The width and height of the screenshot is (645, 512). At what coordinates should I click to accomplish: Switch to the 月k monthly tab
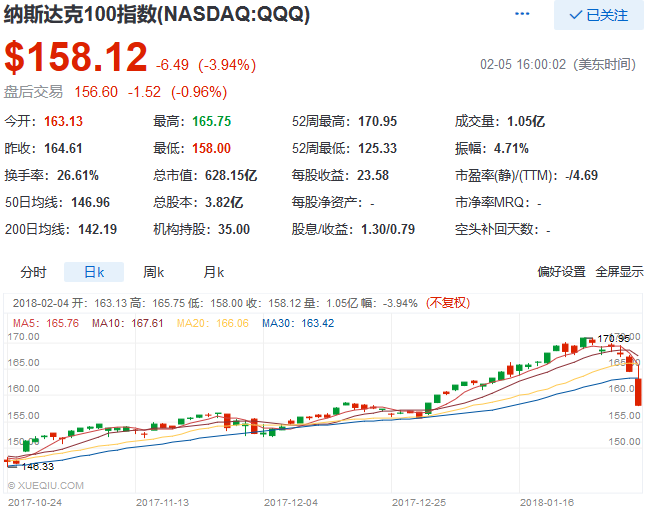[214, 272]
